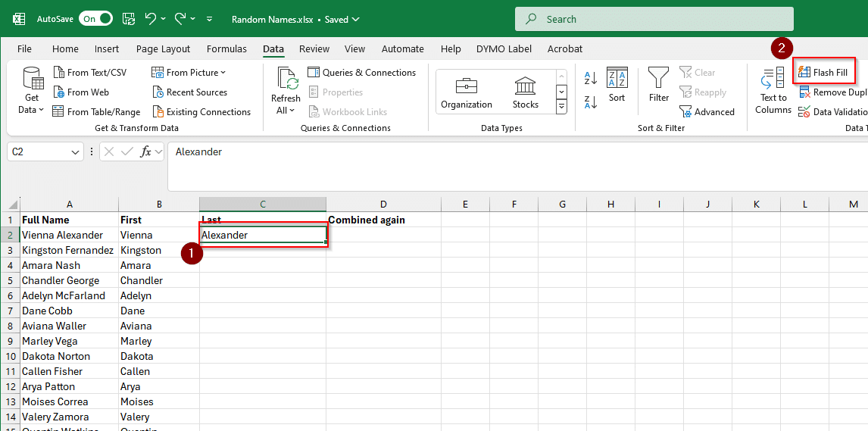This screenshot has width=868, height=431.
Task: Open the Redo history dropdown
Action: tap(193, 19)
